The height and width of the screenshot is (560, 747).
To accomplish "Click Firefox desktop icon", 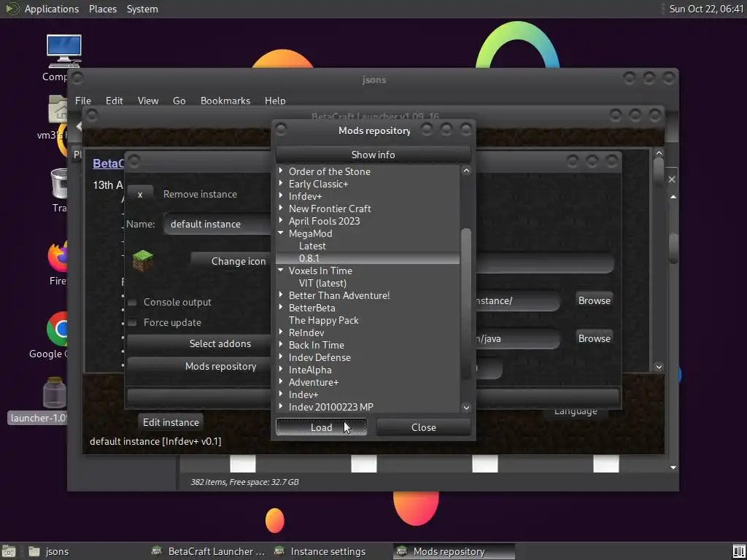I will [58, 256].
